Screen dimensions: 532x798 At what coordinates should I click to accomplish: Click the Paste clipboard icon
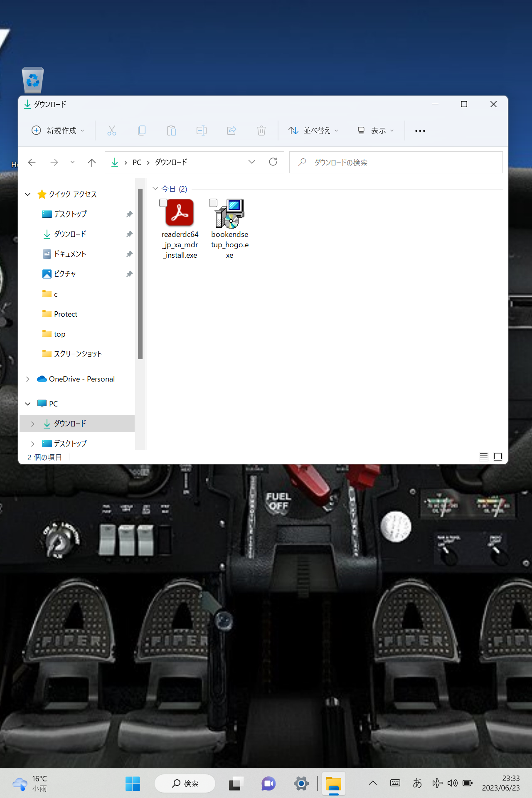point(172,131)
